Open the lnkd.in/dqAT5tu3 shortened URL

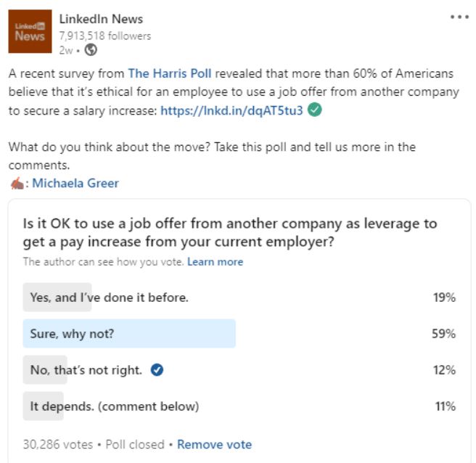[x=231, y=110]
